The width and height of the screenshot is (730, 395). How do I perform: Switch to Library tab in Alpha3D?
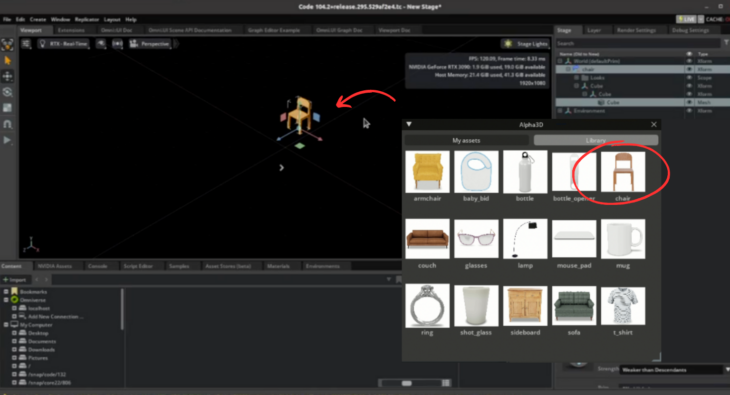596,140
